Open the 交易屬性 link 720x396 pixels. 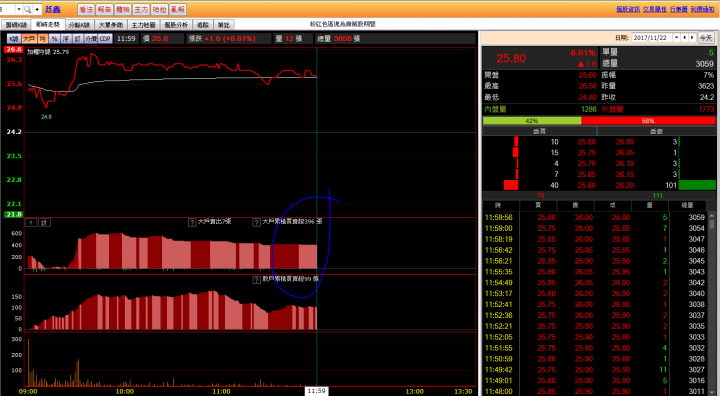[x=655, y=9]
